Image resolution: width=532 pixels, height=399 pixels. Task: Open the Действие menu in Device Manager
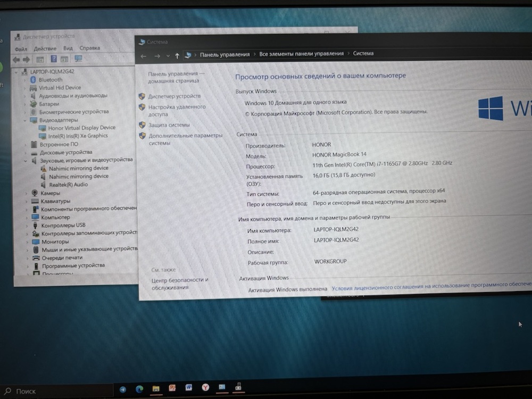tap(45, 48)
